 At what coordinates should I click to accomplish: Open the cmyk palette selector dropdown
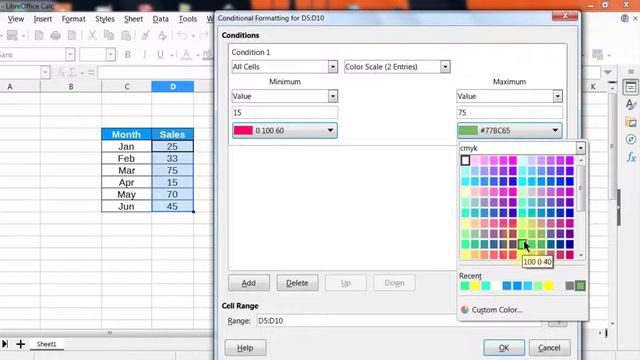(580, 148)
